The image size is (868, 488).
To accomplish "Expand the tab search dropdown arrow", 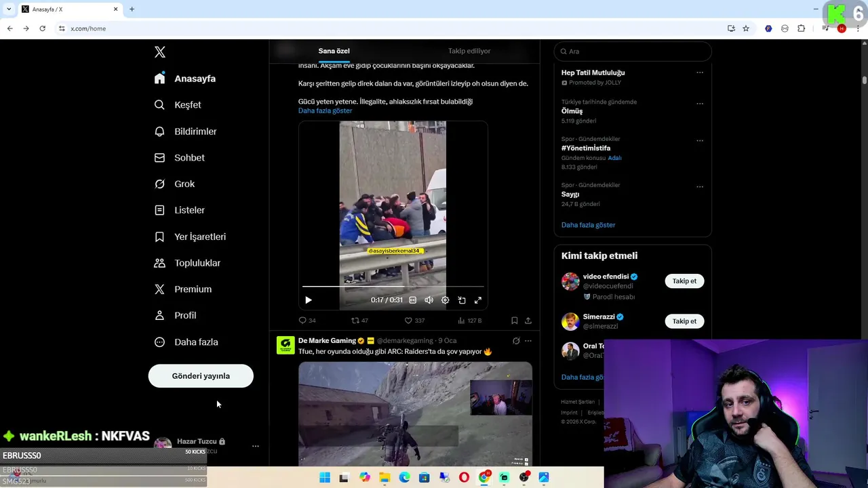I will pyautogui.click(x=9, y=9).
